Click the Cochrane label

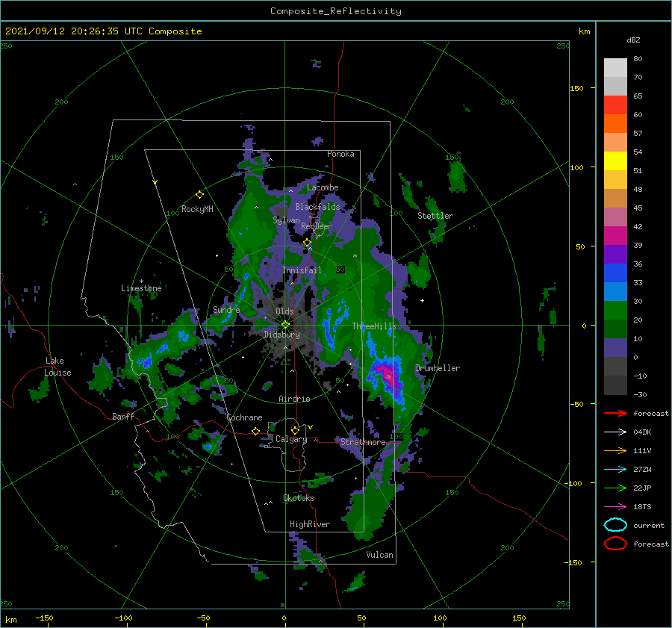244,417
